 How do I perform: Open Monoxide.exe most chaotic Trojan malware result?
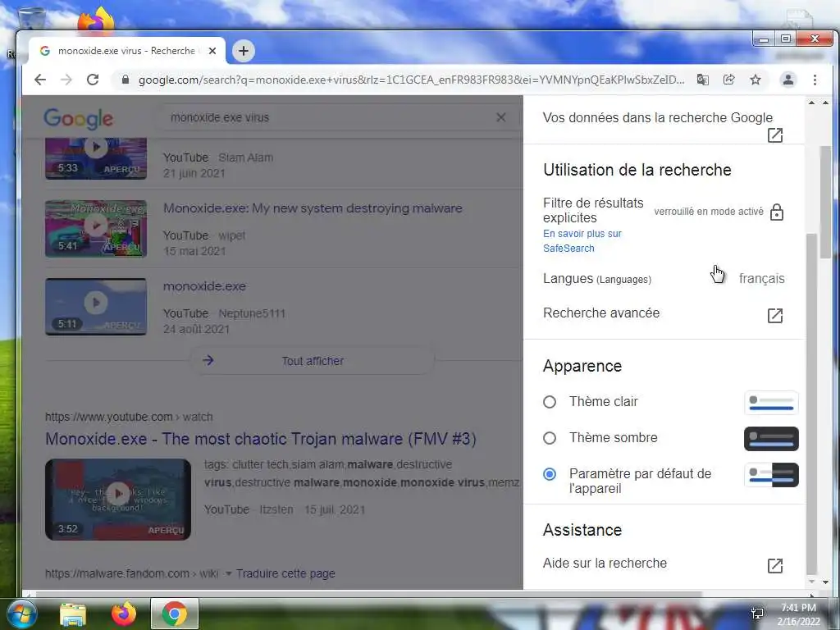pos(260,439)
